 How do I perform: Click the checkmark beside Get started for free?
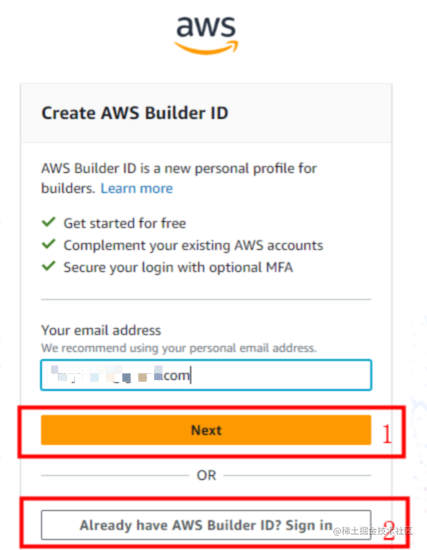48,222
